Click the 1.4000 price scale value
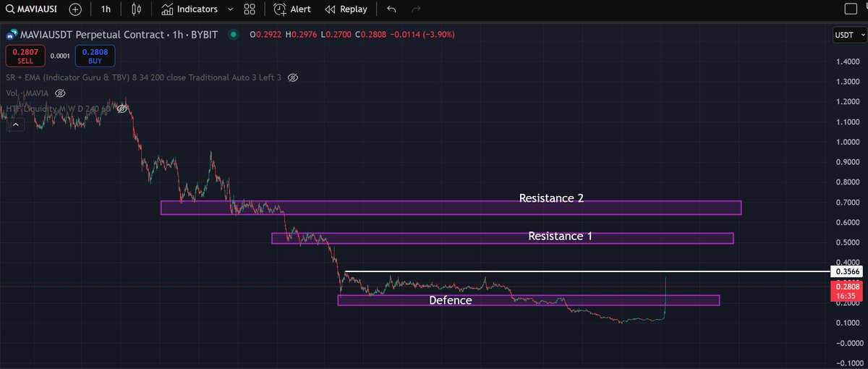868x369 pixels. click(x=848, y=61)
